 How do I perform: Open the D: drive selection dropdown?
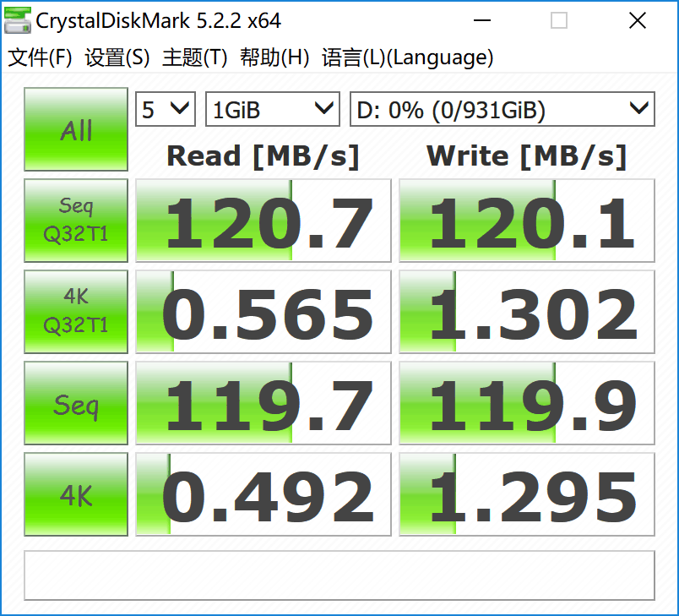tap(502, 110)
